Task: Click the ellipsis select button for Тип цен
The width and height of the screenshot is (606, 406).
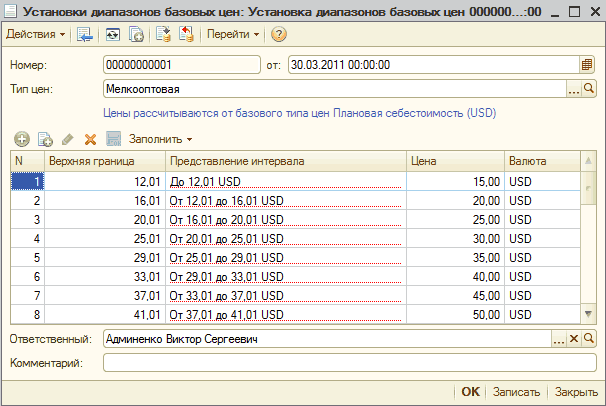Action: 573,89
